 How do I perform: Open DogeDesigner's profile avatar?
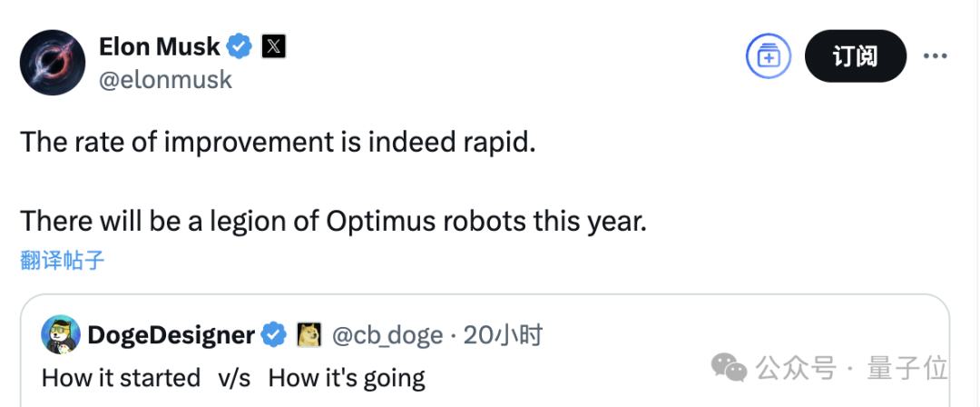pyautogui.click(x=62, y=335)
